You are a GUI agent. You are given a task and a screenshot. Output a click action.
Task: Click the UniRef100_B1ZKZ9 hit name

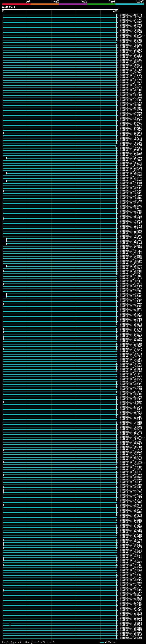(x=131, y=548)
